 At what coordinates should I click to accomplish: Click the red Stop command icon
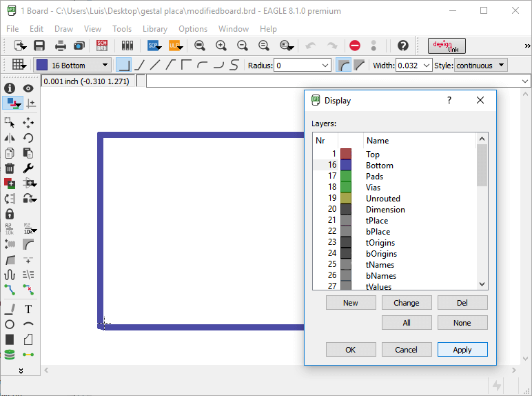point(355,46)
